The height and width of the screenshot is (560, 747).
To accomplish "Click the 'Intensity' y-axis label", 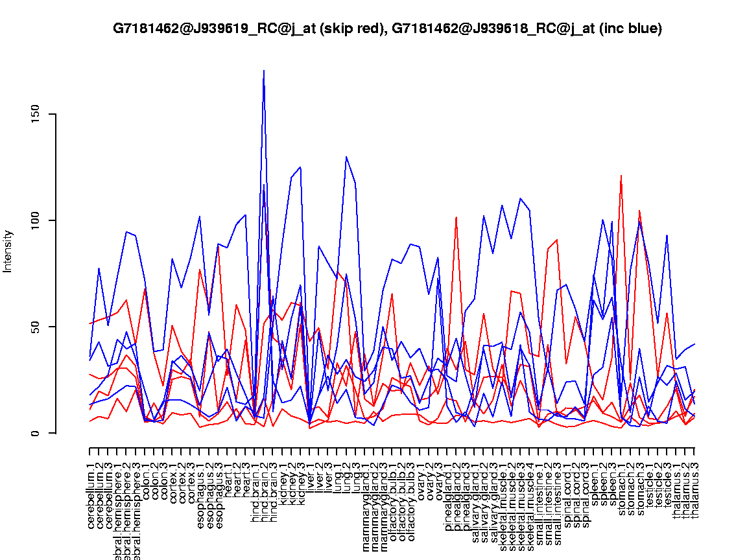I will (8, 251).
